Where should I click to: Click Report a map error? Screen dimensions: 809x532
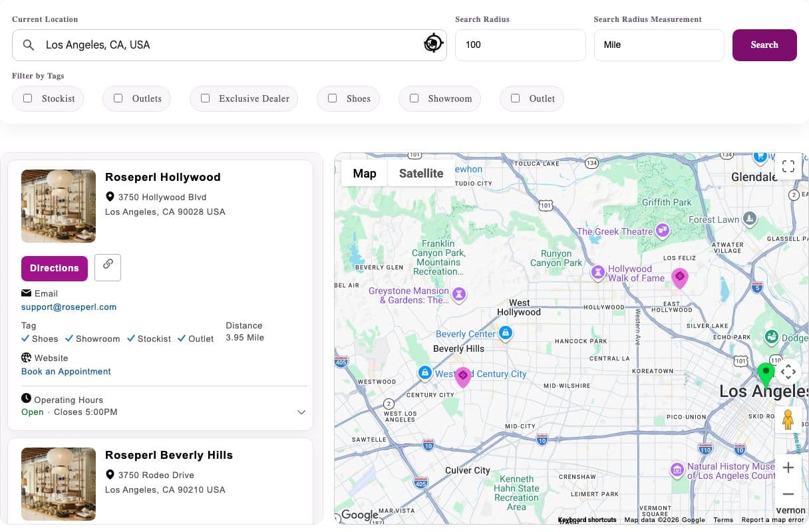point(772,520)
